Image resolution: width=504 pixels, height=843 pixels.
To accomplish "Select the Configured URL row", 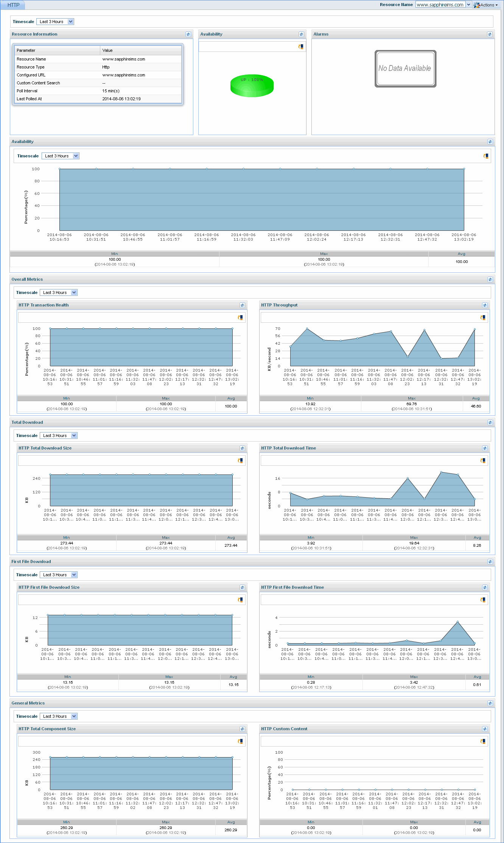I will click(98, 75).
